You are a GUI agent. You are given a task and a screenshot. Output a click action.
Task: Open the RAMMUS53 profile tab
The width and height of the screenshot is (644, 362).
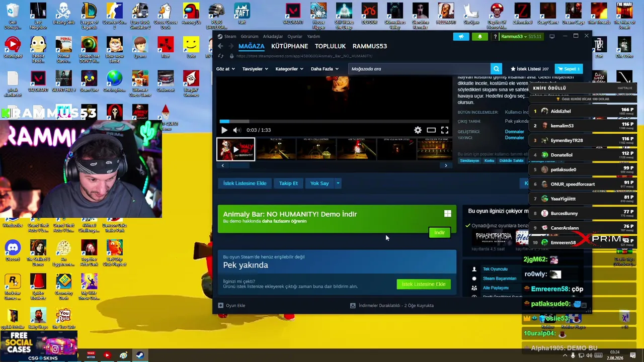[x=370, y=46]
